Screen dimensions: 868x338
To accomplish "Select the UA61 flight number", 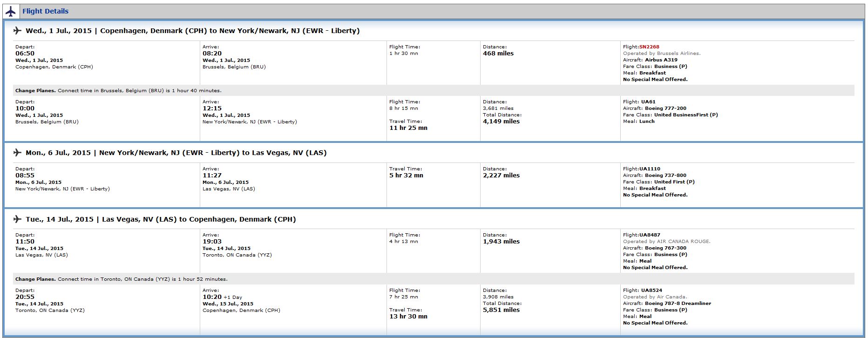I will click(x=648, y=102).
